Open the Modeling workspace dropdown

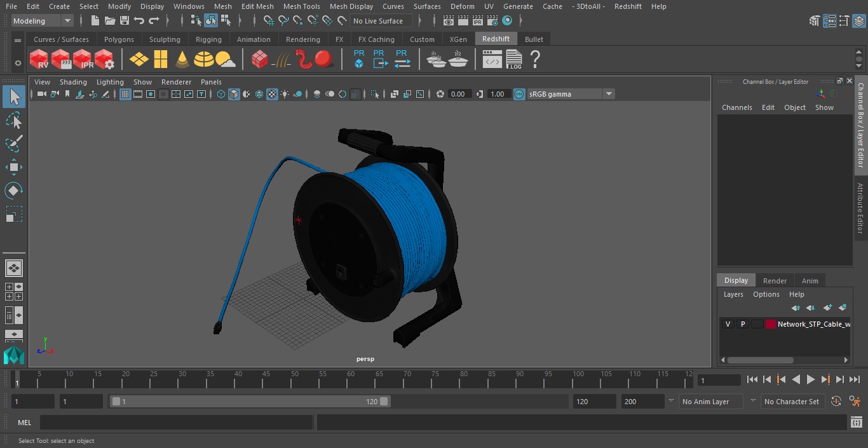[x=43, y=21]
